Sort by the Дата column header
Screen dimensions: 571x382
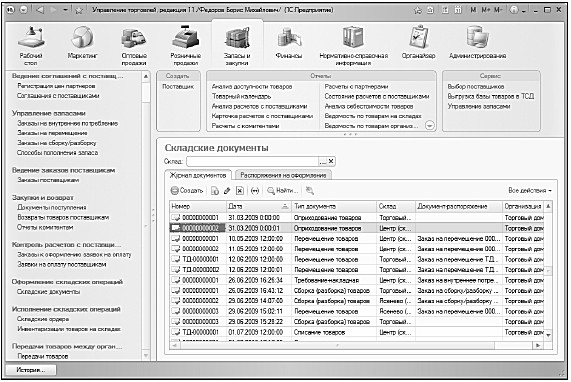click(x=259, y=206)
